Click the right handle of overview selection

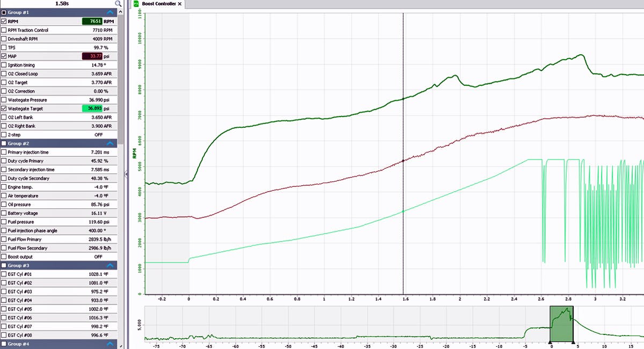click(x=573, y=342)
